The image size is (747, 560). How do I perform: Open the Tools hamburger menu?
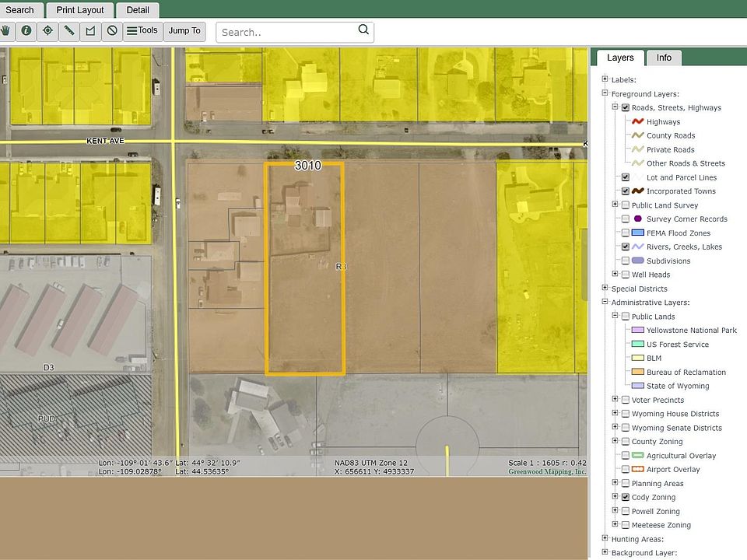(142, 31)
